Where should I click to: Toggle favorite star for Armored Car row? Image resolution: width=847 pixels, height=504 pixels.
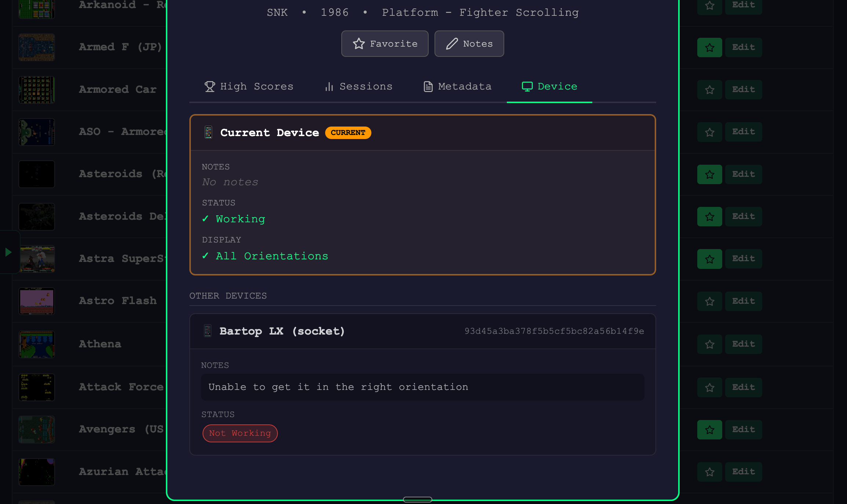(709, 90)
